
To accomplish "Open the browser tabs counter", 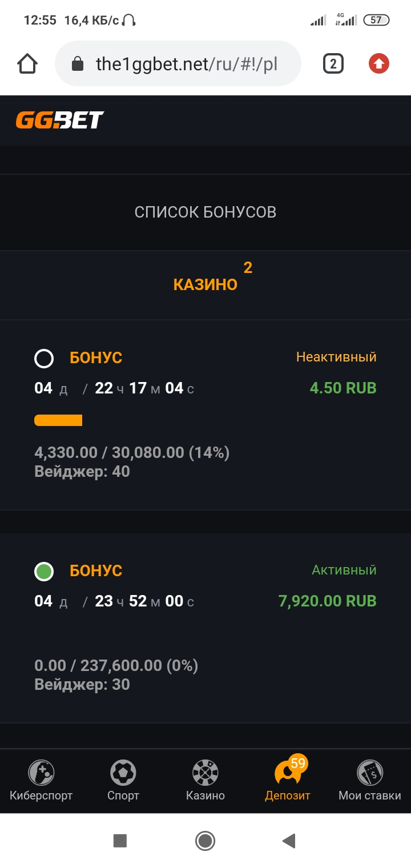I will pos(333,63).
